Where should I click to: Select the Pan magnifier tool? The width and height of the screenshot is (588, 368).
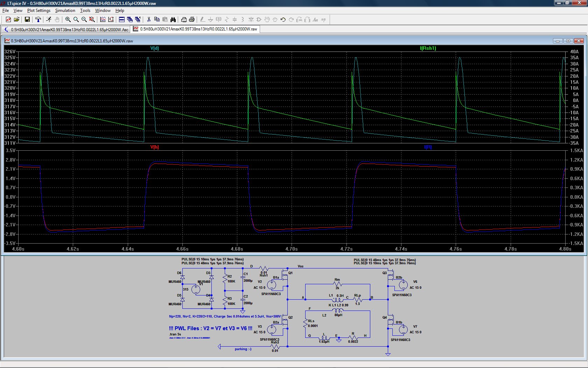pos(76,20)
